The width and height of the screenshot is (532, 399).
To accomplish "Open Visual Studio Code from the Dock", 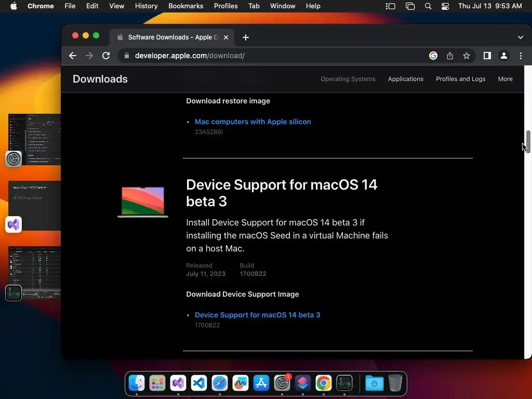I will click(199, 383).
